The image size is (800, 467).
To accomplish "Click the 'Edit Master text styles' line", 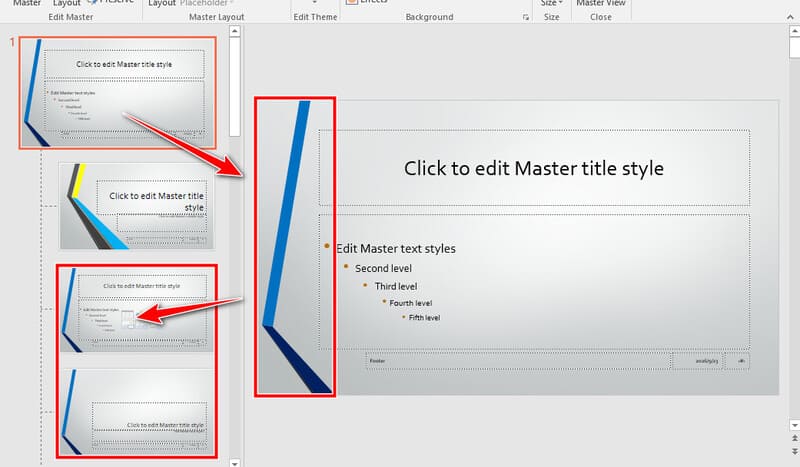I will (396, 249).
